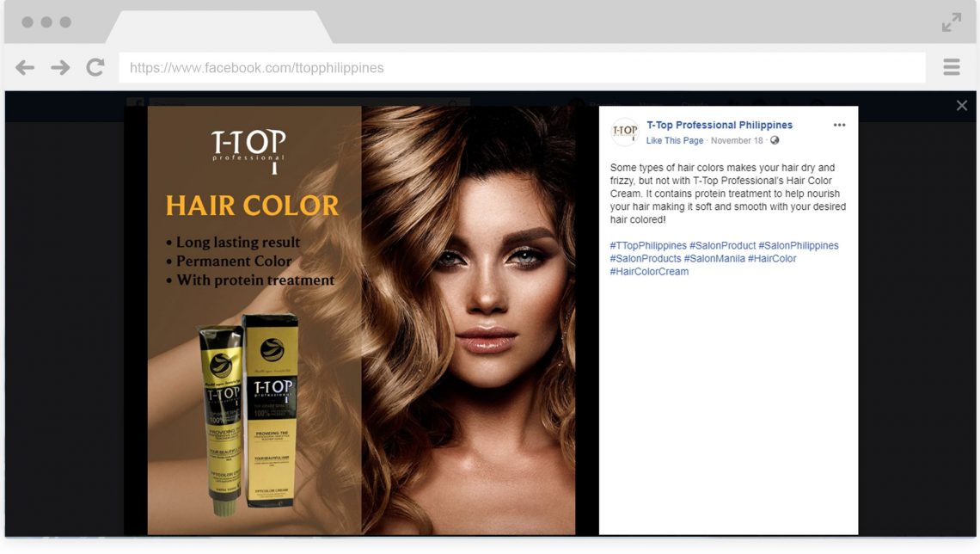Reload the page with the refresh icon

[95, 68]
